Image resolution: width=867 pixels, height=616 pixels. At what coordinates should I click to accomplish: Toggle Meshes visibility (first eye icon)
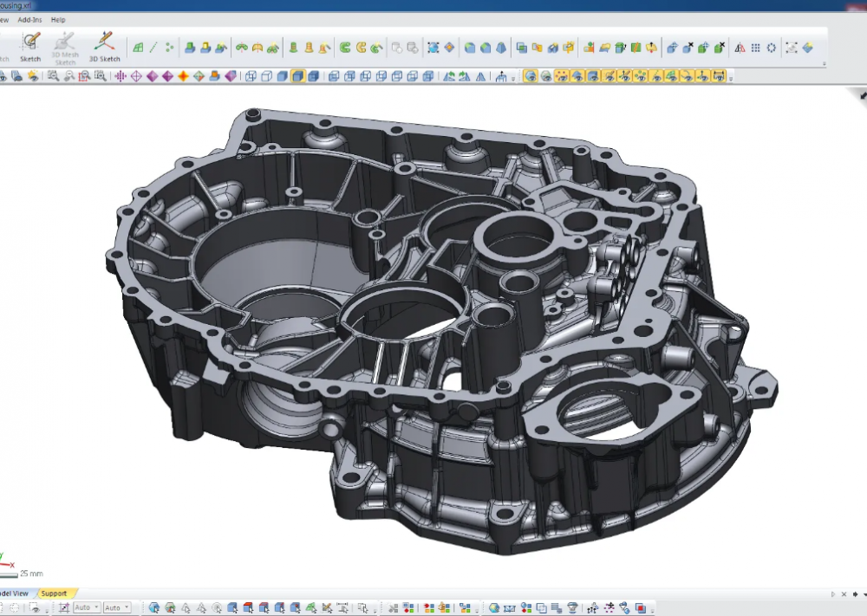(531, 76)
